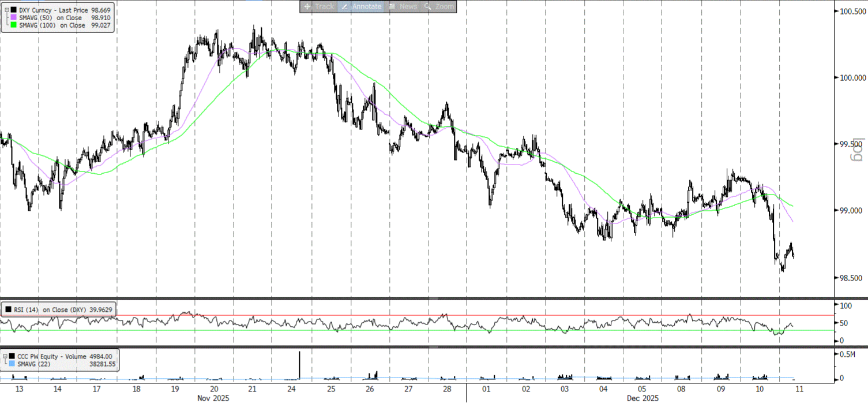The image size is (868, 403).
Task: Click the Track crosshair icon
Action: (307, 6)
